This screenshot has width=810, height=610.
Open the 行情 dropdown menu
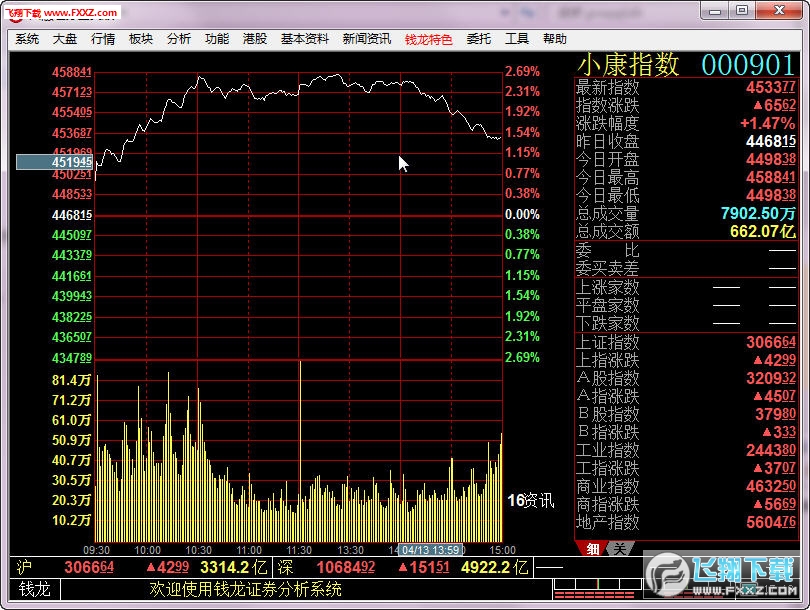click(103, 38)
